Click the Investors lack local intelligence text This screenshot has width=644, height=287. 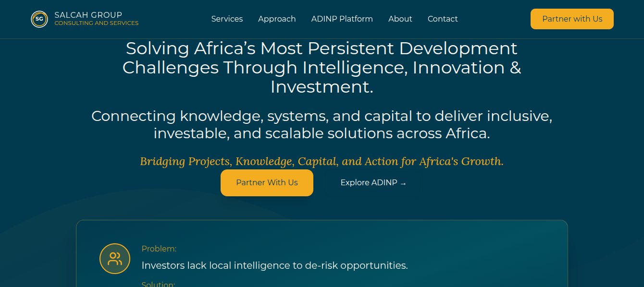tap(274, 265)
